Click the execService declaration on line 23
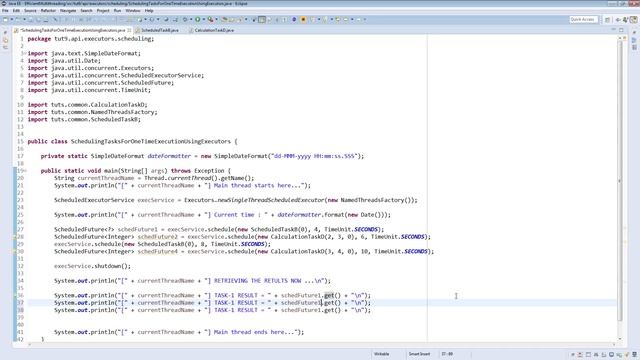640x360 pixels. pos(236,200)
